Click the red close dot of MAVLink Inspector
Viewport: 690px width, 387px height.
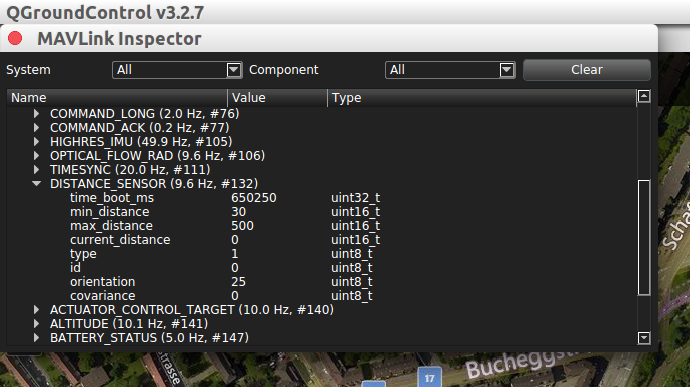(x=15, y=38)
